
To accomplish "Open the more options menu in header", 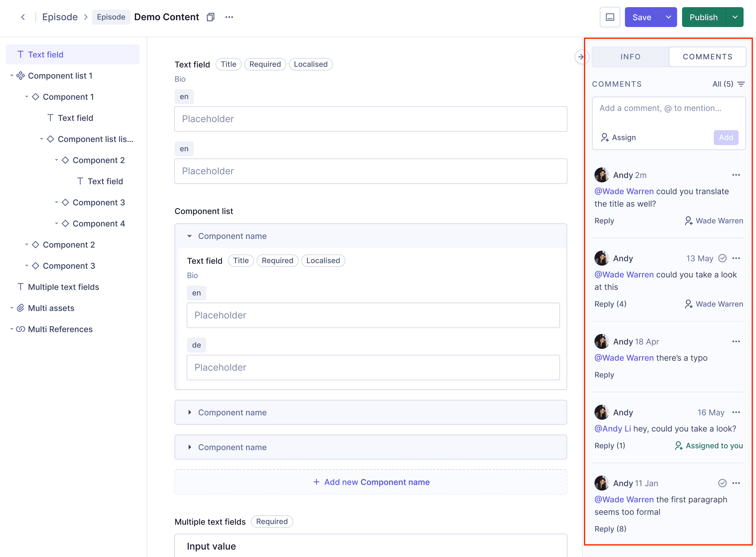I will click(x=229, y=17).
